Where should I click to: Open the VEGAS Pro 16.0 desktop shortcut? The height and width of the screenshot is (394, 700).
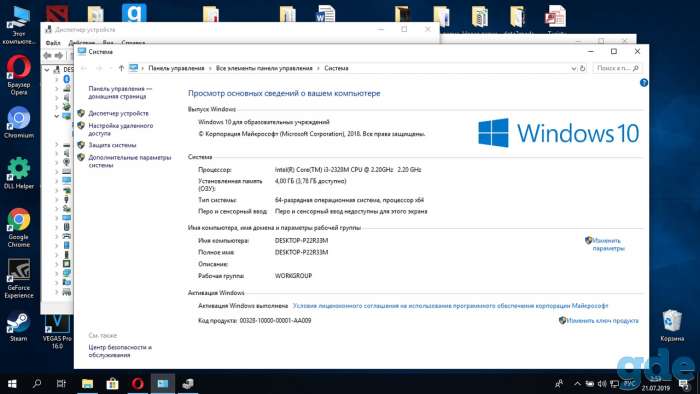pos(57,331)
